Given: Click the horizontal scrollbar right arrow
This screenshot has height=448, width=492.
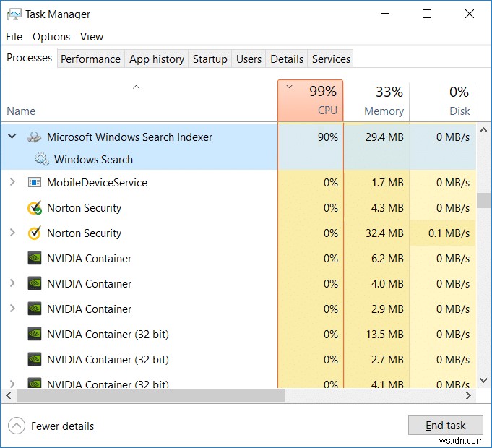Looking at the screenshot, I should [x=468, y=395].
